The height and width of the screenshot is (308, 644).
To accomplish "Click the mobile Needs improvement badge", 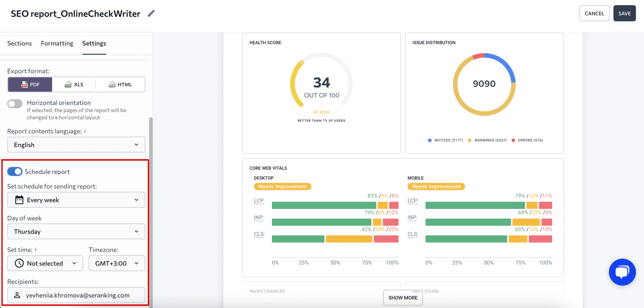I will click(436, 186).
